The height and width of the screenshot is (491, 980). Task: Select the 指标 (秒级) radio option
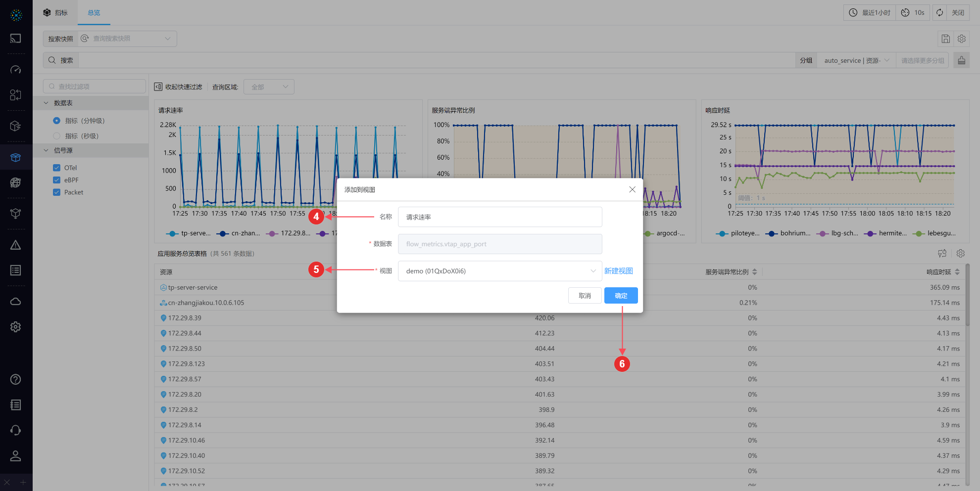(x=57, y=136)
